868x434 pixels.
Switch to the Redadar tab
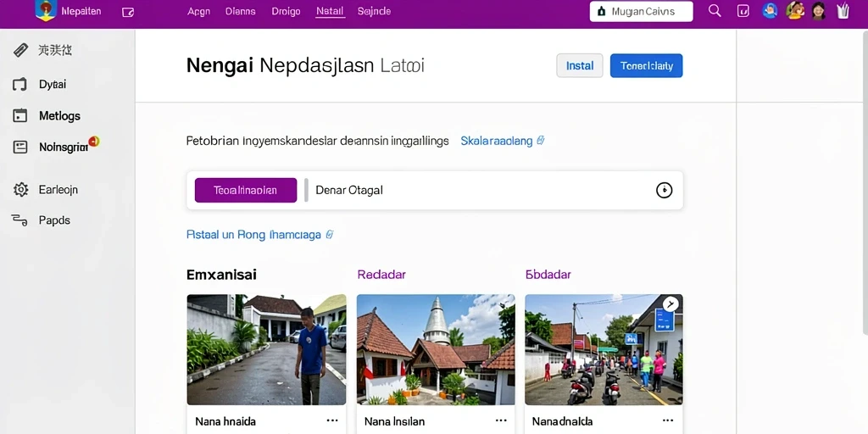381,275
